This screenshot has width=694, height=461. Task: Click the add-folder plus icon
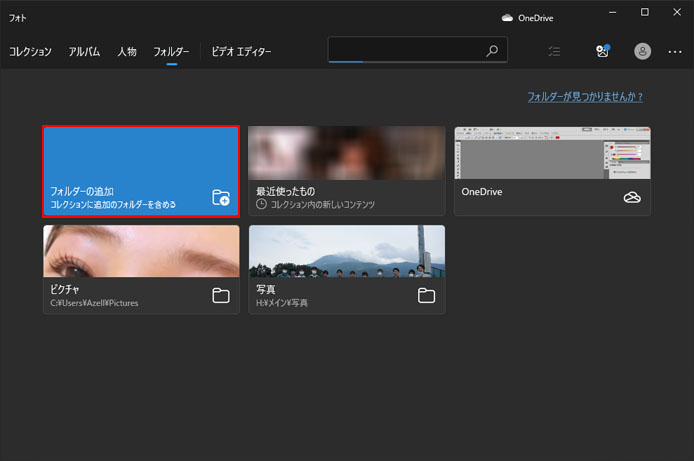(221, 197)
